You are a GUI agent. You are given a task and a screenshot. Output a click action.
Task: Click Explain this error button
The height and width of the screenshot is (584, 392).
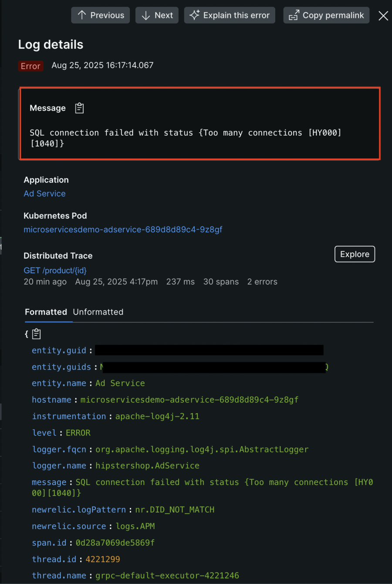pyautogui.click(x=230, y=15)
